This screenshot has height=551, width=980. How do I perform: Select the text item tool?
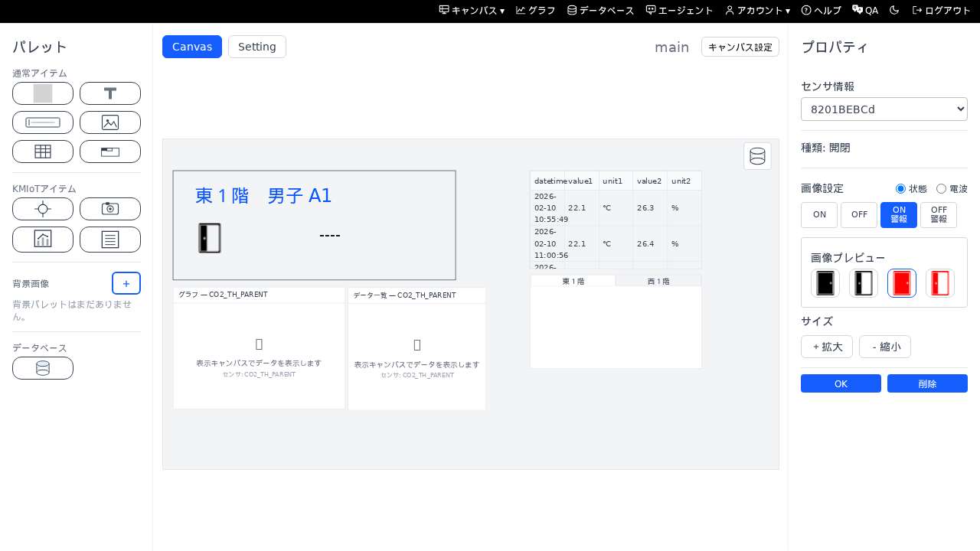pyautogui.click(x=110, y=93)
